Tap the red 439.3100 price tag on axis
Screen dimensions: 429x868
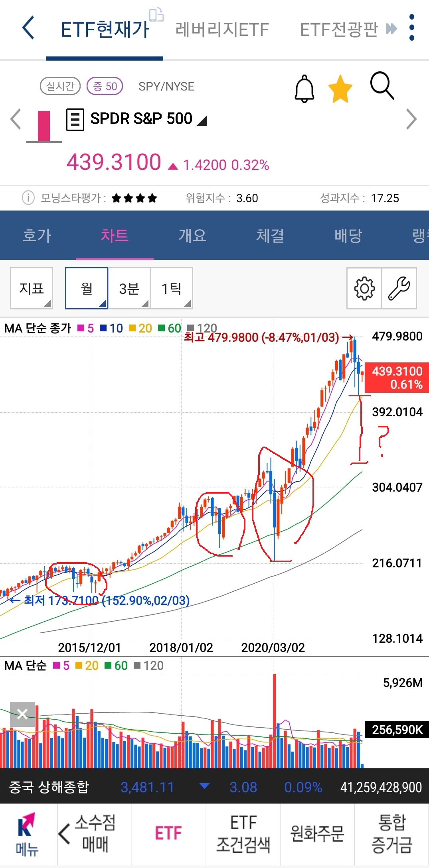coord(397,378)
